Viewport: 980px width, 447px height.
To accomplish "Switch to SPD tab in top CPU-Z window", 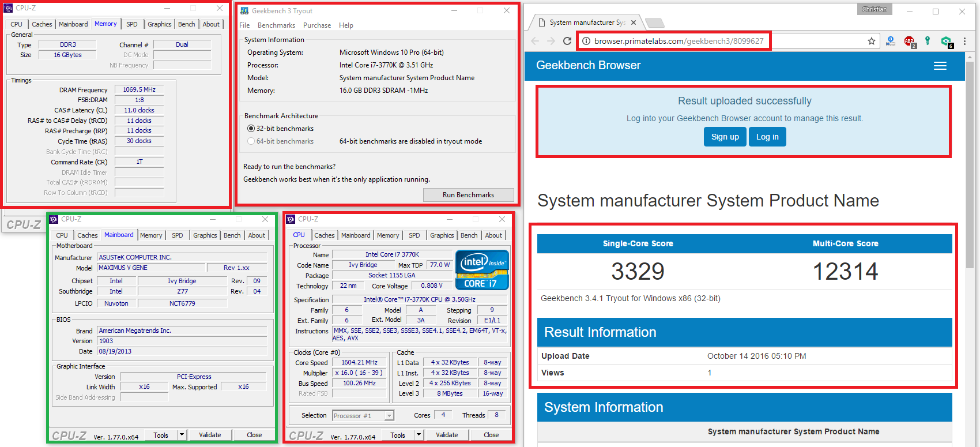I will (132, 24).
